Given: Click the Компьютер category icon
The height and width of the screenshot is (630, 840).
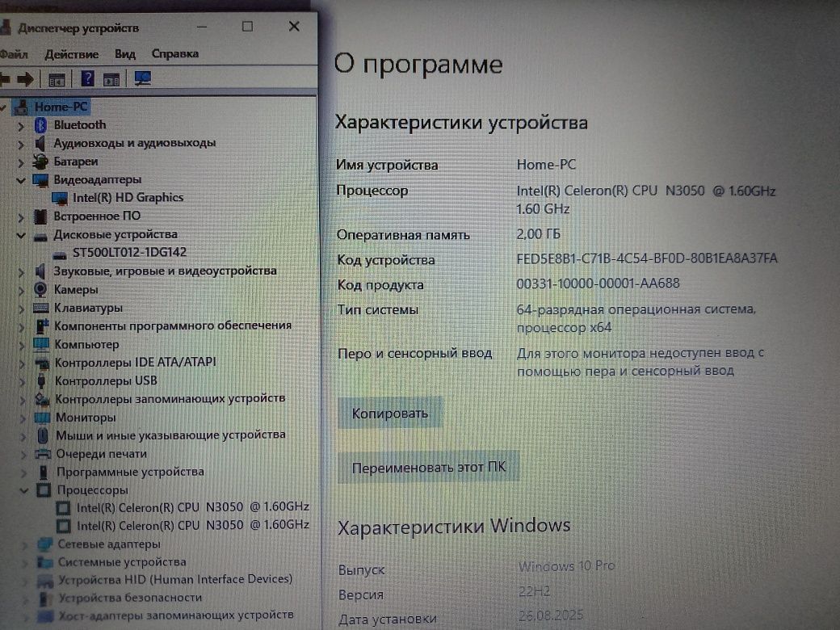Looking at the screenshot, I should [x=41, y=344].
